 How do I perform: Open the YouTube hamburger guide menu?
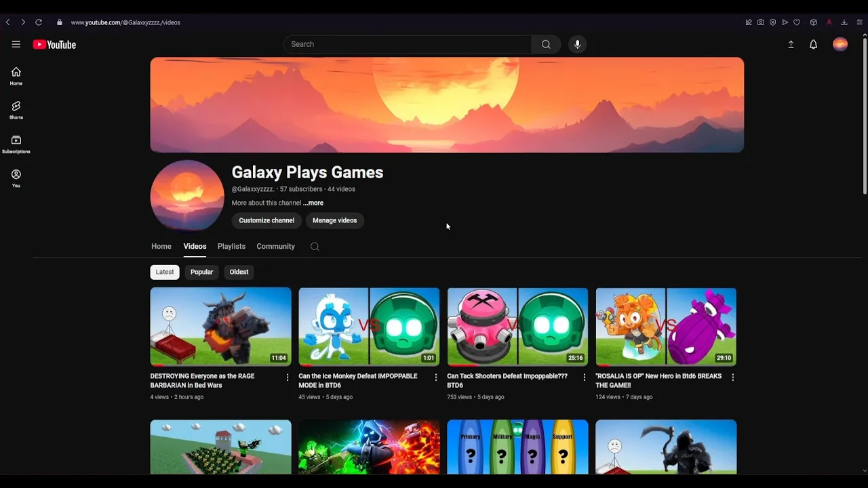click(16, 44)
